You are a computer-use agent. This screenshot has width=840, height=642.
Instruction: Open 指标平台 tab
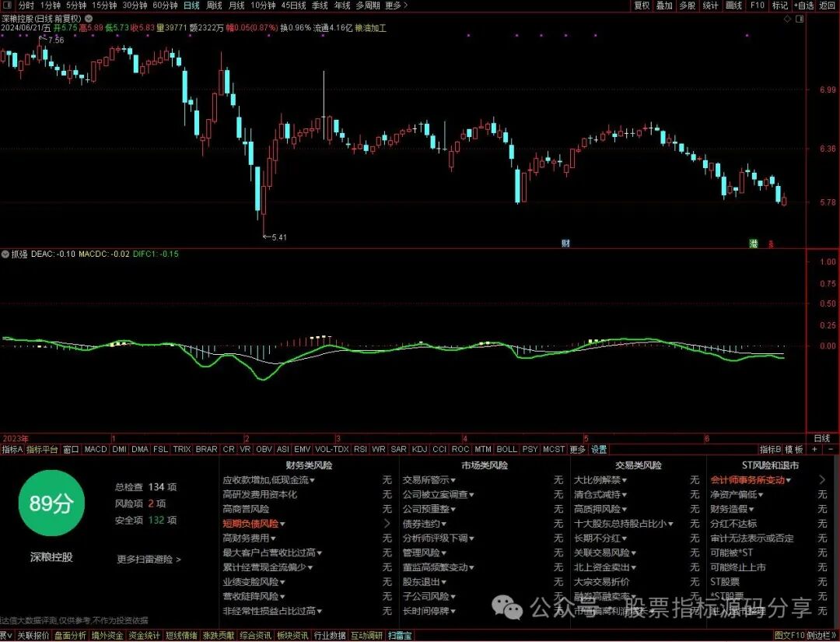click(42, 449)
